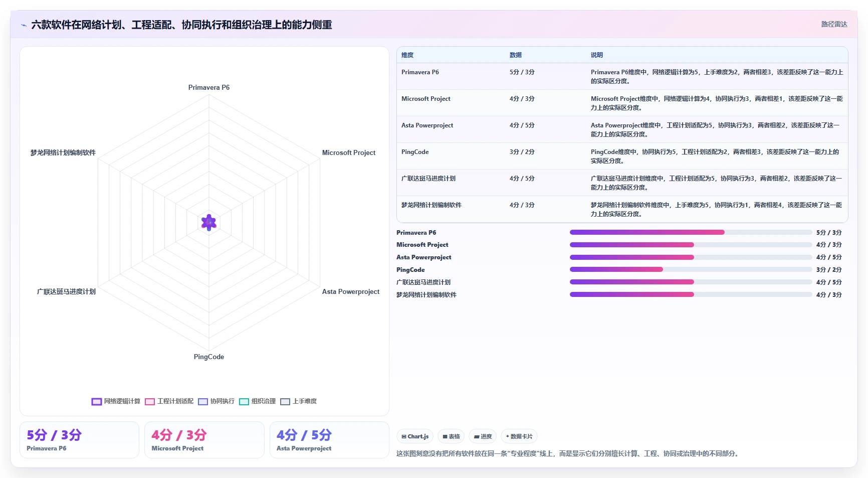The image size is (868, 478).
Task: Click the Microsoft Project description cell text
Action: pos(717,103)
